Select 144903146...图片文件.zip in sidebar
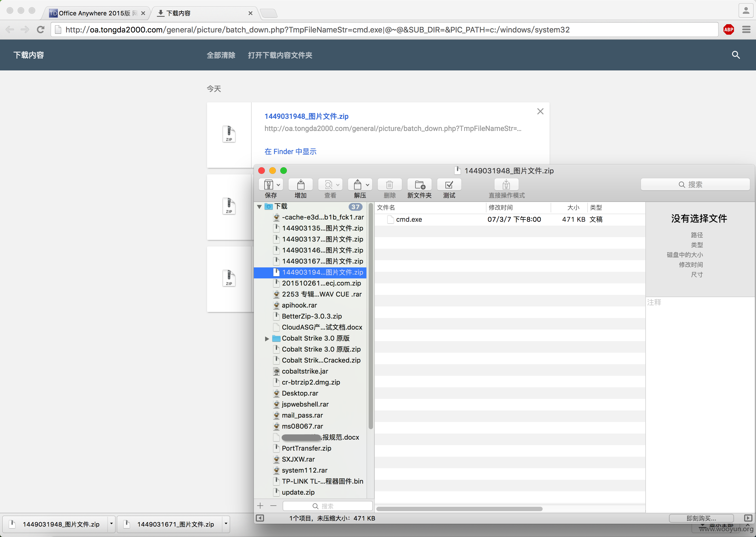The width and height of the screenshot is (756, 537). click(310, 250)
